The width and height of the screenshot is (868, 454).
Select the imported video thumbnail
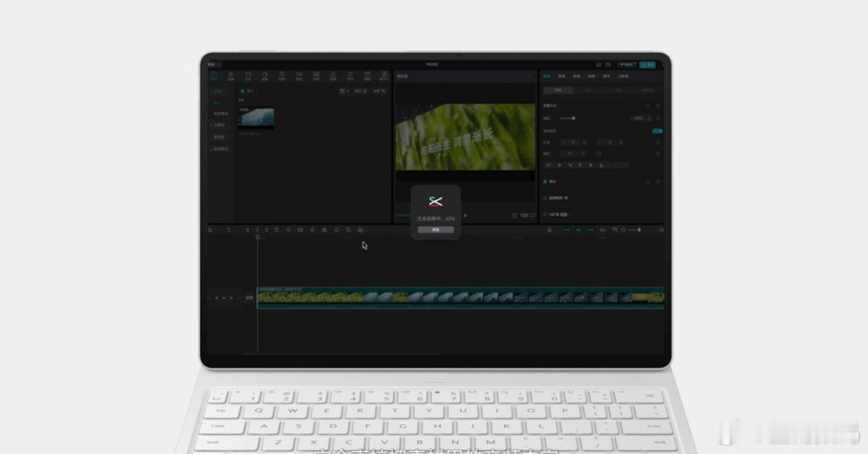point(256,118)
